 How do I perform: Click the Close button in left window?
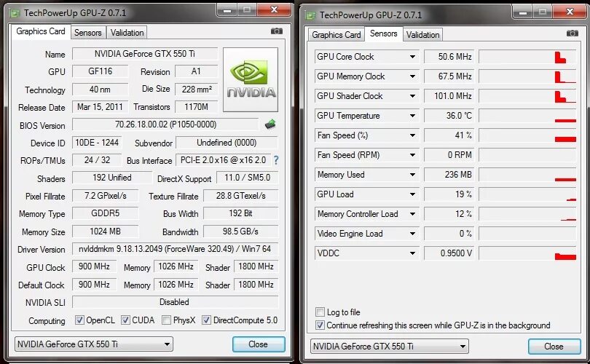click(x=259, y=344)
